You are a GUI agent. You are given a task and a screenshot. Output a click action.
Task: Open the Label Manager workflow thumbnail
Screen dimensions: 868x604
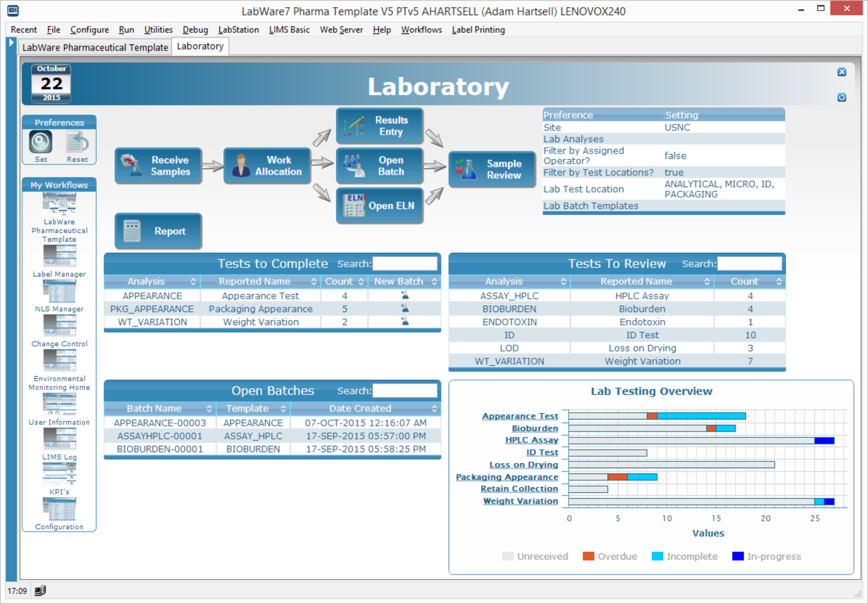pos(59,256)
